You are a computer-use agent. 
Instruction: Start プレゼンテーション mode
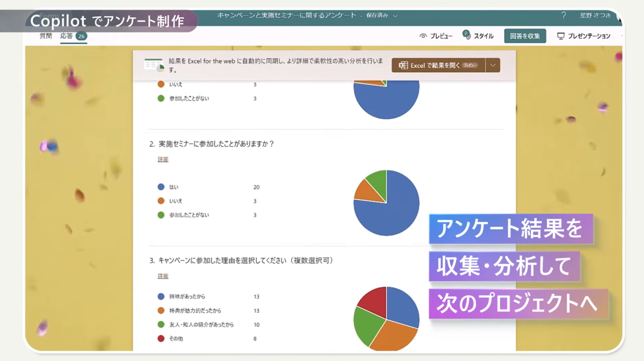coord(584,36)
